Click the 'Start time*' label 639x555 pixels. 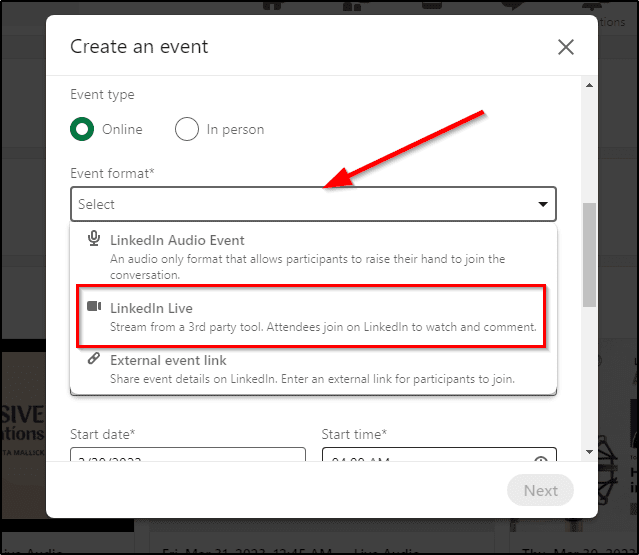(354, 434)
